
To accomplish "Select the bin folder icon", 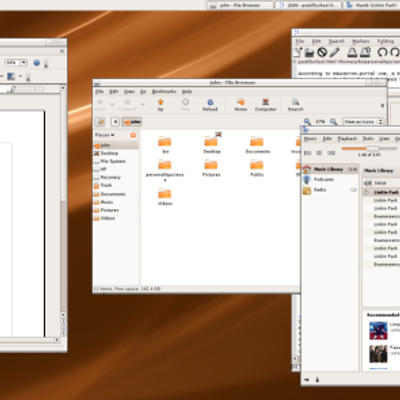I will tap(165, 142).
